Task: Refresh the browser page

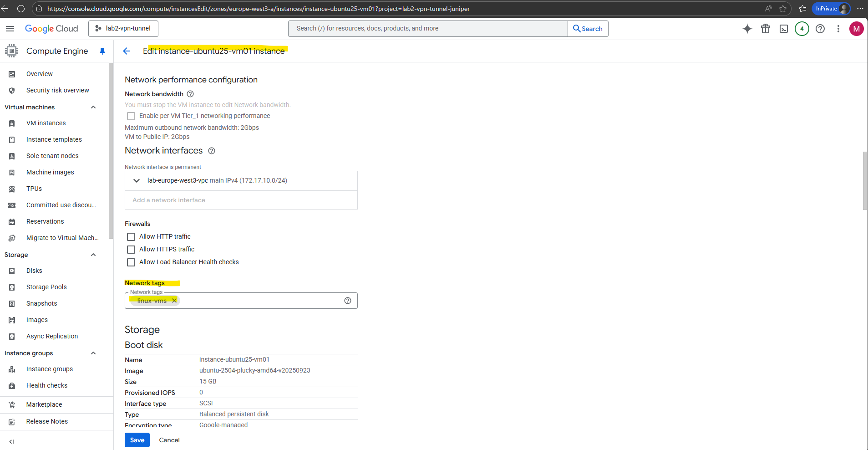Action: [x=21, y=9]
